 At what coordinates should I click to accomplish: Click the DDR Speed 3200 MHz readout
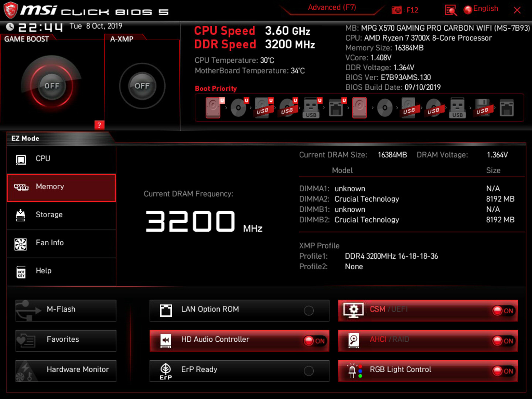click(x=255, y=44)
